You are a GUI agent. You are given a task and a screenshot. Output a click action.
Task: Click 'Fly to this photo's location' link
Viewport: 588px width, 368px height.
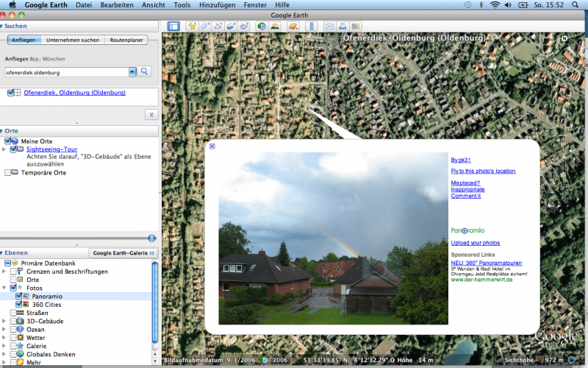(482, 171)
